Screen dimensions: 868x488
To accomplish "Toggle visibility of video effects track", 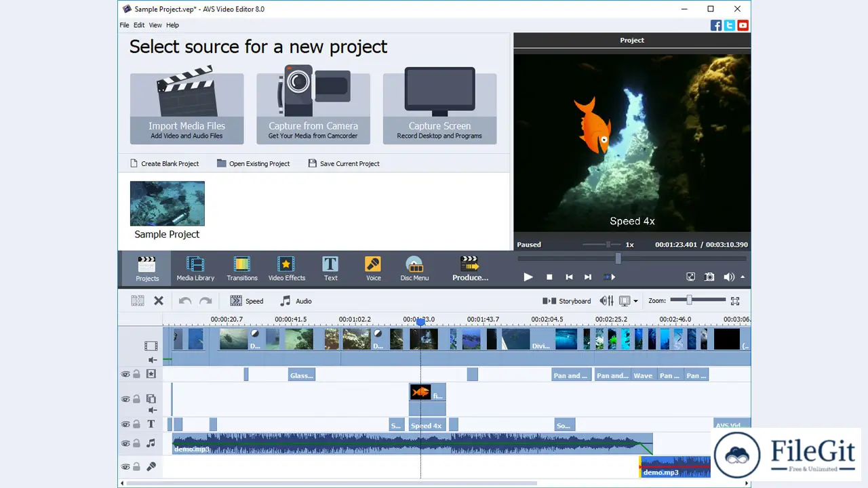I will (125, 374).
